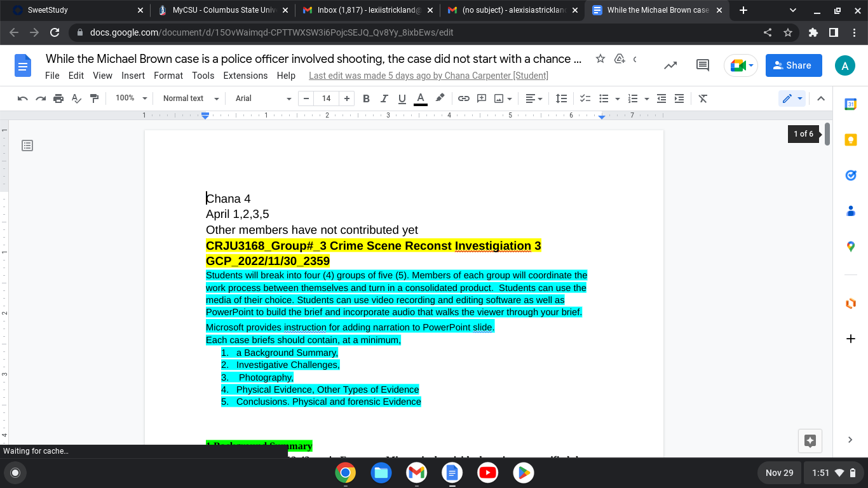Screen dimensions: 868x488
Task: Activate the paint format tool
Action: tap(95, 98)
